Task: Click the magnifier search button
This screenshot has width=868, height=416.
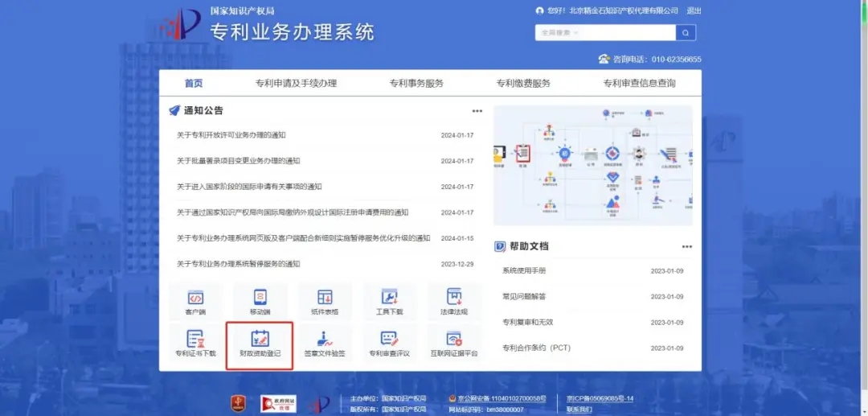Action: [x=686, y=33]
